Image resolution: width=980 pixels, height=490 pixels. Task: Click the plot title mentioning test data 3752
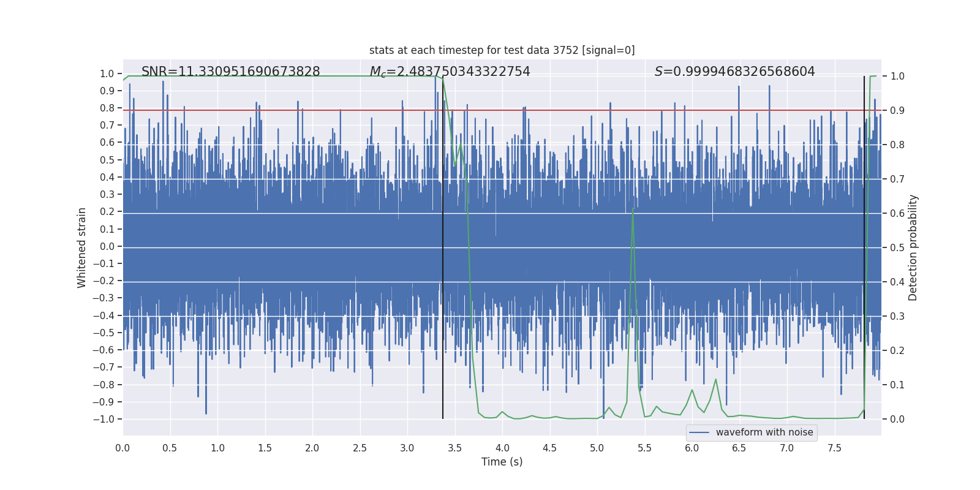tap(502, 50)
